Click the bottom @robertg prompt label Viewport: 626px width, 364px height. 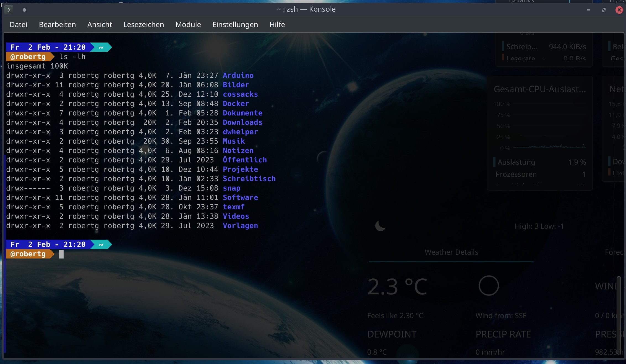click(28, 254)
